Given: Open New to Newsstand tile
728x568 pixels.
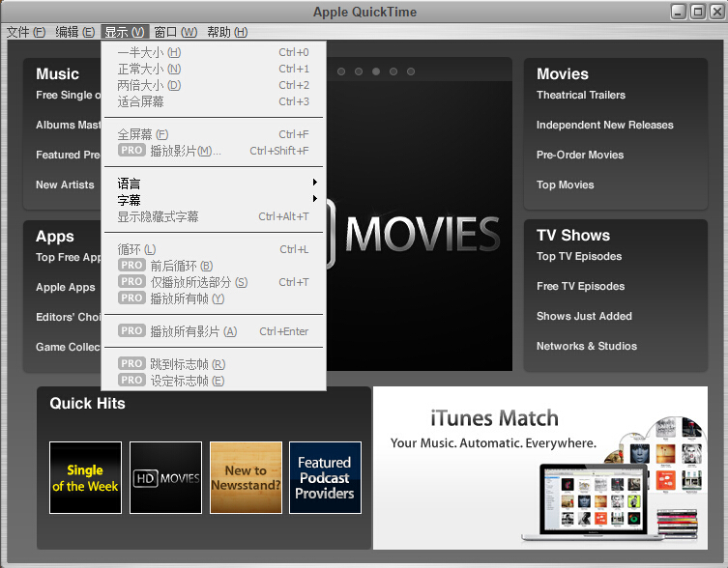Looking at the screenshot, I should point(246,477).
